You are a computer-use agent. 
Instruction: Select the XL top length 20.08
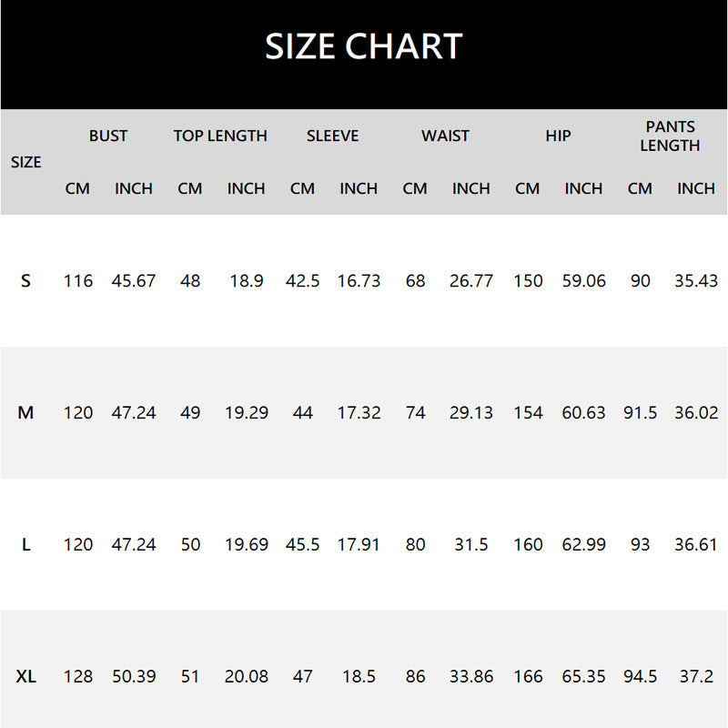click(247, 677)
